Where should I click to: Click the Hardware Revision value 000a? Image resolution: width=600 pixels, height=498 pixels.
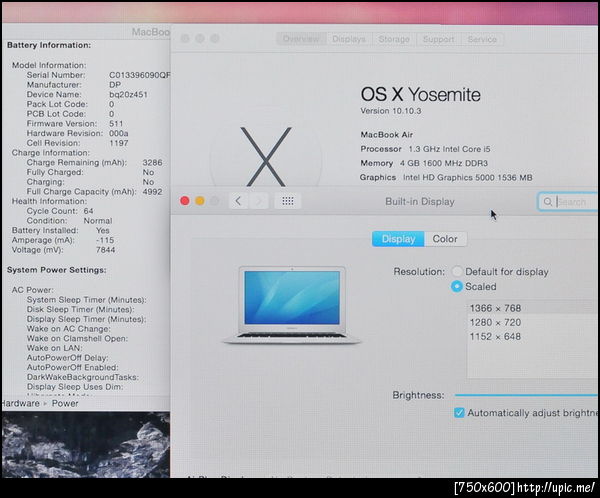tap(119, 134)
